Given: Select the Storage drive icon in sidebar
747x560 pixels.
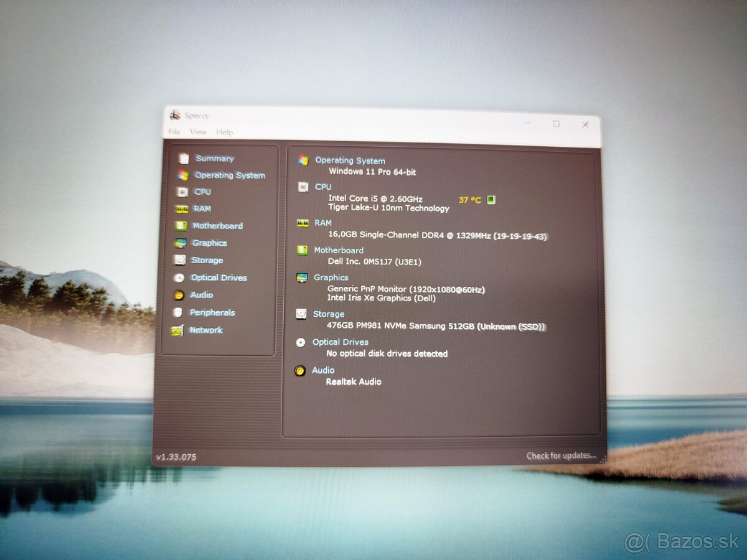Looking at the screenshot, I should click(180, 260).
